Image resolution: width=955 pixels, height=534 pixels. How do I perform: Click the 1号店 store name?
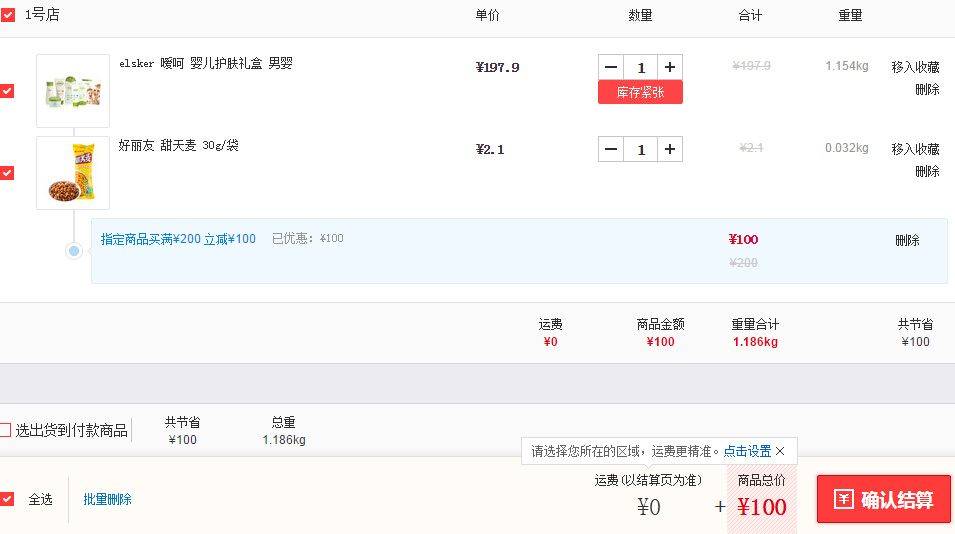click(x=42, y=15)
